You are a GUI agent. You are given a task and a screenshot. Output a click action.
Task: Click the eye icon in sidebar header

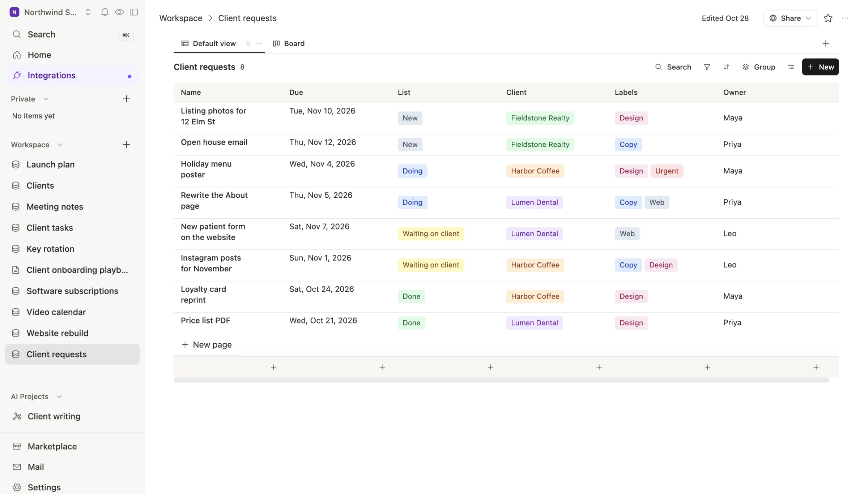pyautogui.click(x=119, y=12)
